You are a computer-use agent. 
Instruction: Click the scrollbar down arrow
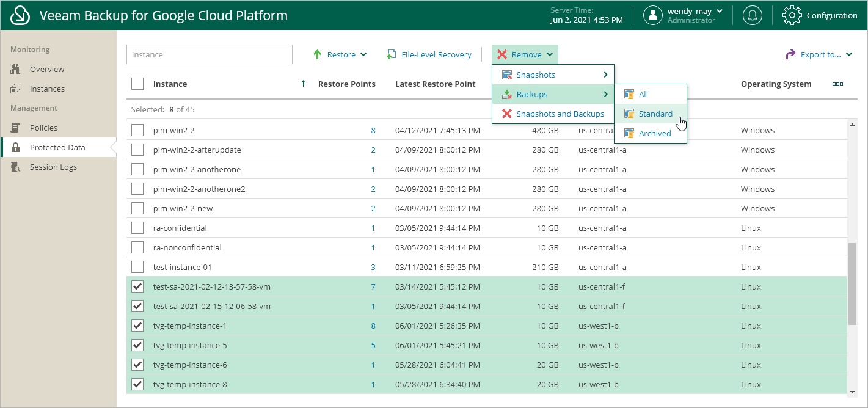853,392
